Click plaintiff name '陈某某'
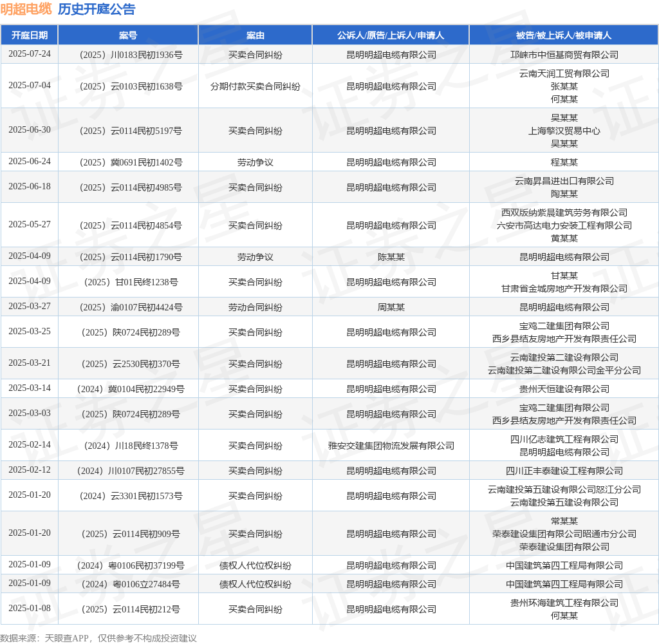Image resolution: width=659 pixels, height=644 pixels. [391, 257]
